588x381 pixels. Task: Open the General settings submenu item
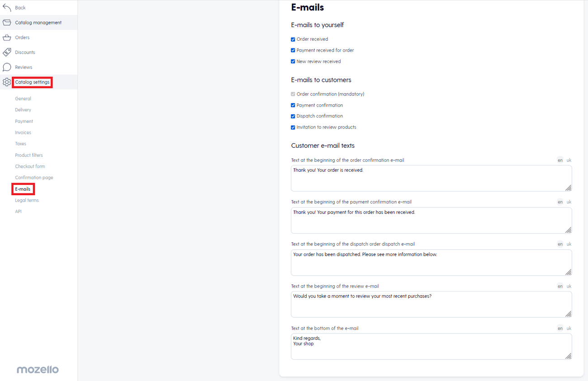(x=23, y=99)
